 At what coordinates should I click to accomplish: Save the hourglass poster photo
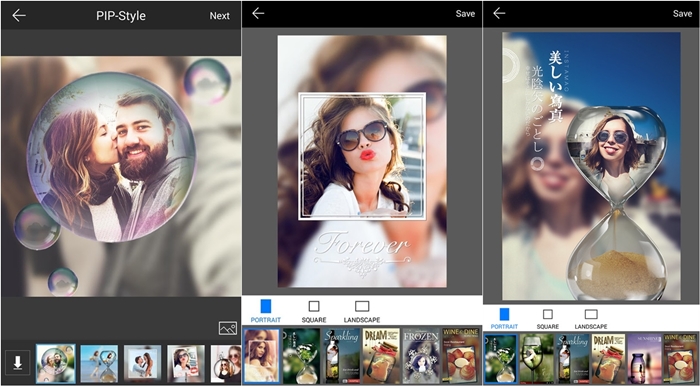[x=682, y=14]
